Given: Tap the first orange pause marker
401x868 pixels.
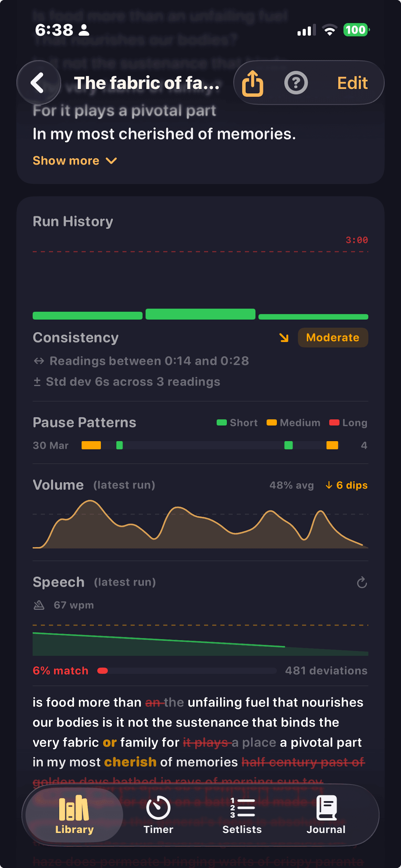Looking at the screenshot, I should 91,445.
